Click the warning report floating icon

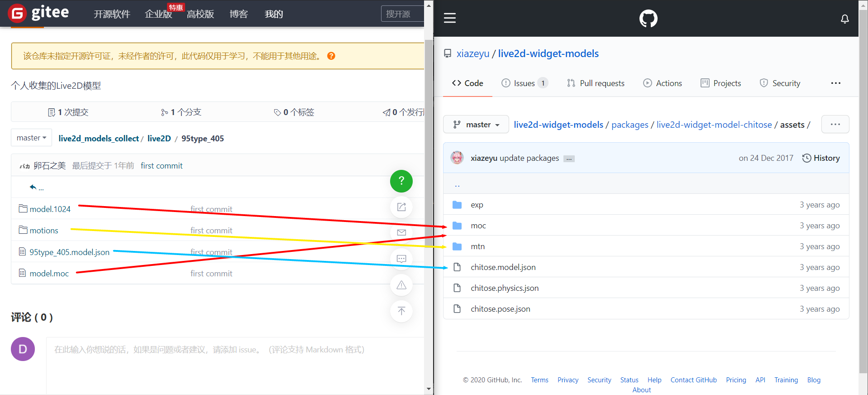(x=401, y=285)
